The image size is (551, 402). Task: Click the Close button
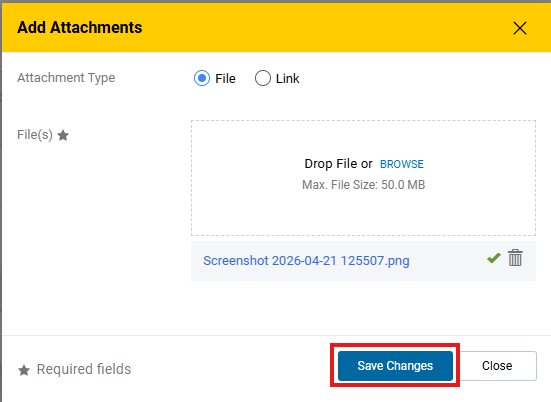point(497,366)
